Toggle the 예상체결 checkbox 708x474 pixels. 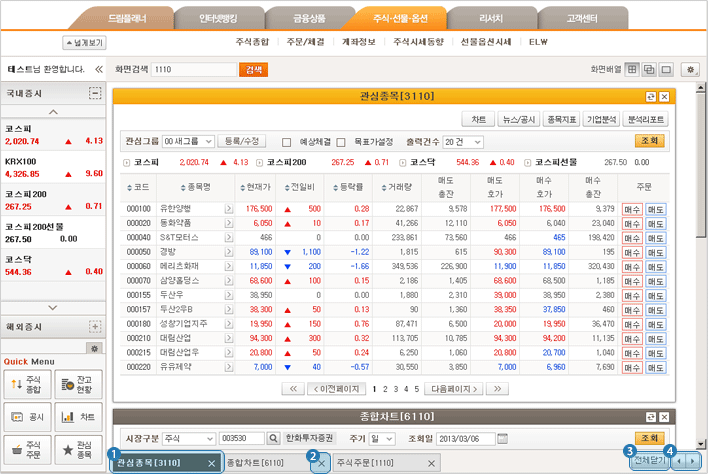point(286,142)
